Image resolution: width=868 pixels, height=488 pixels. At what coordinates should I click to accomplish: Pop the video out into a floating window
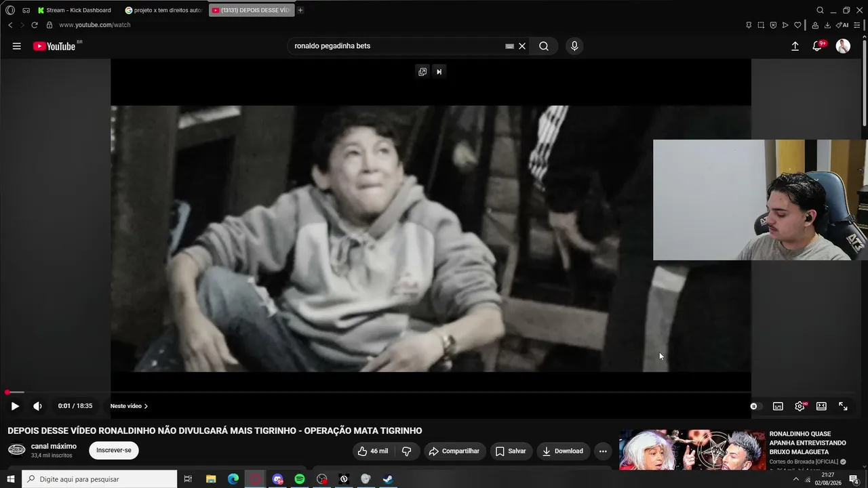(x=422, y=72)
